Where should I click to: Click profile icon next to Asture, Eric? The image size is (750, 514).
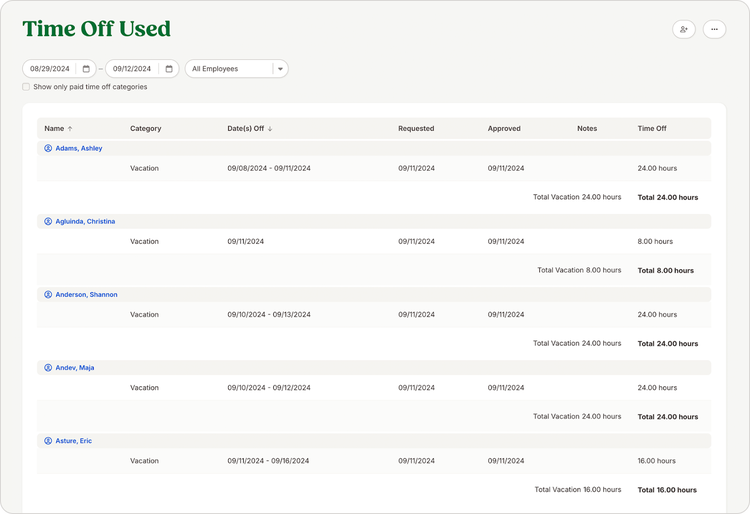click(x=48, y=441)
